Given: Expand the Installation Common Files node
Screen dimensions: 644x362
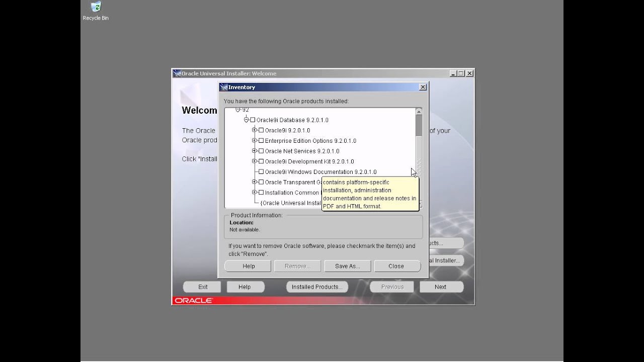Looking at the screenshot, I should (x=255, y=192).
